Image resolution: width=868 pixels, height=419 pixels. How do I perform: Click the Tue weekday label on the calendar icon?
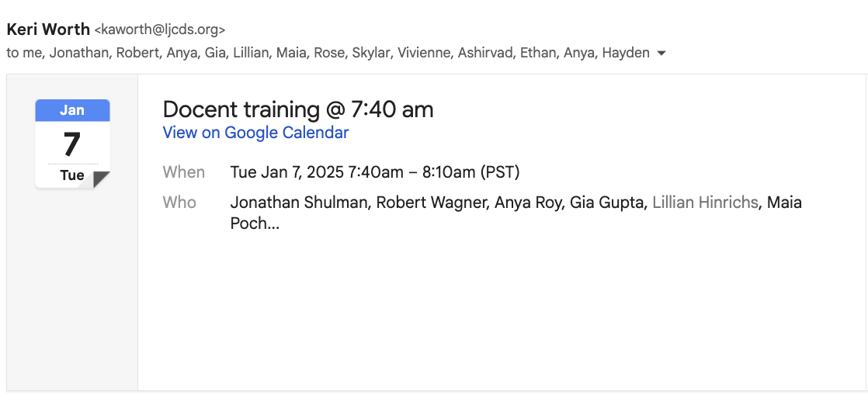point(72,175)
